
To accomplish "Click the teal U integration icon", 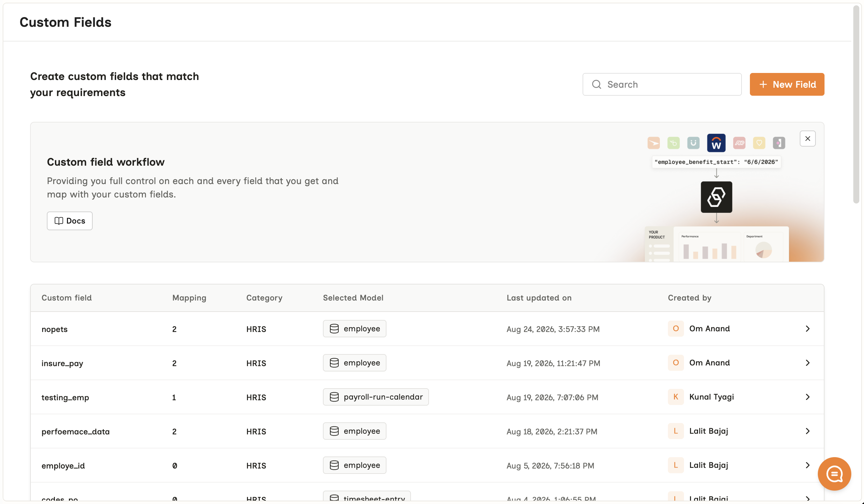I will pyautogui.click(x=693, y=143).
